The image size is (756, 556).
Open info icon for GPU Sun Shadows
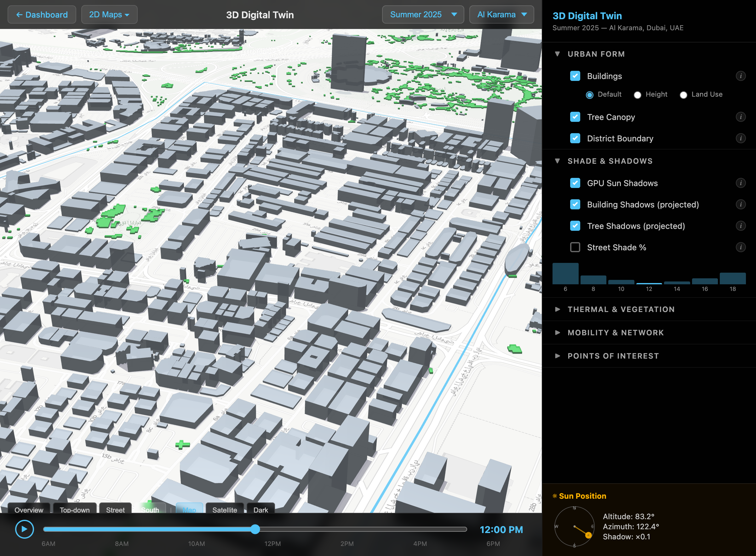click(741, 183)
